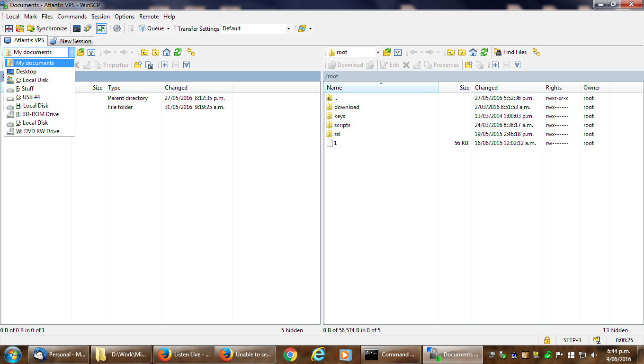Toggle the remote directory tree view
The image size is (644, 364).
pyautogui.click(x=537, y=52)
